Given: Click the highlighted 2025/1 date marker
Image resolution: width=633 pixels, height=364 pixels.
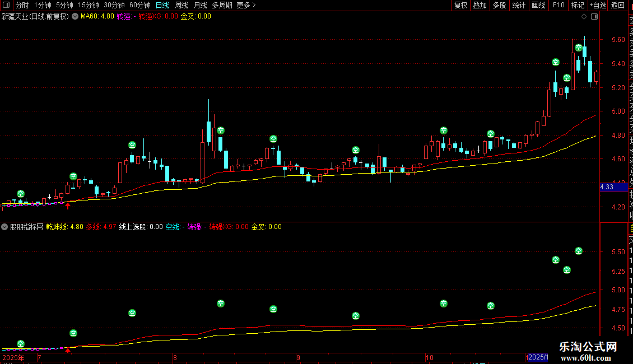Looking at the screenshot, I should click(x=538, y=357).
